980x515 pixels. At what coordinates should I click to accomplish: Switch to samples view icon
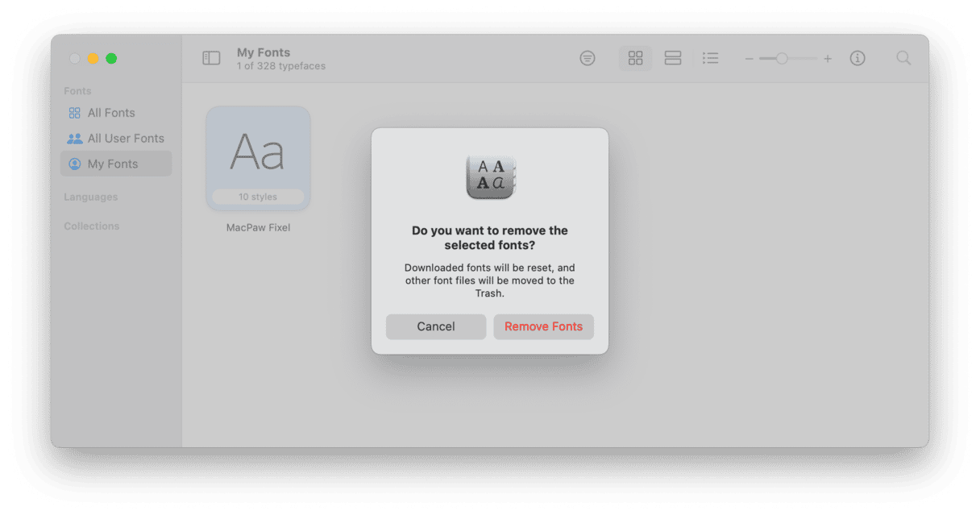673,58
